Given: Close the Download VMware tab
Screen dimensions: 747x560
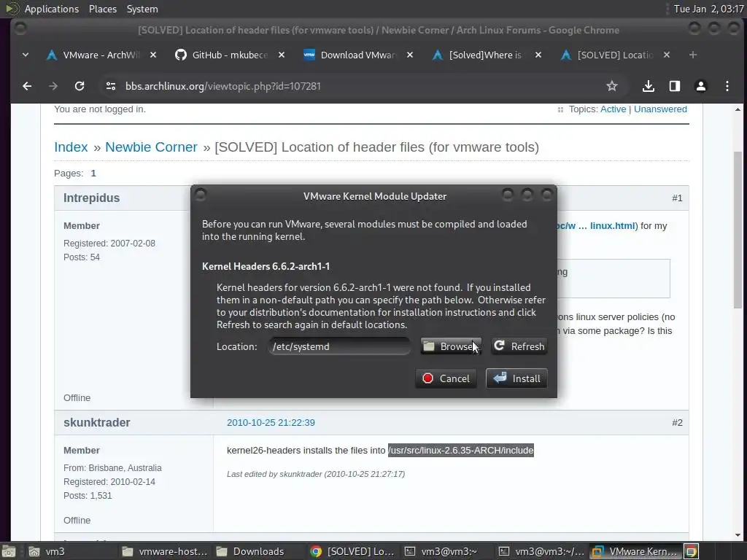Looking at the screenshot, I should [410, 55].
